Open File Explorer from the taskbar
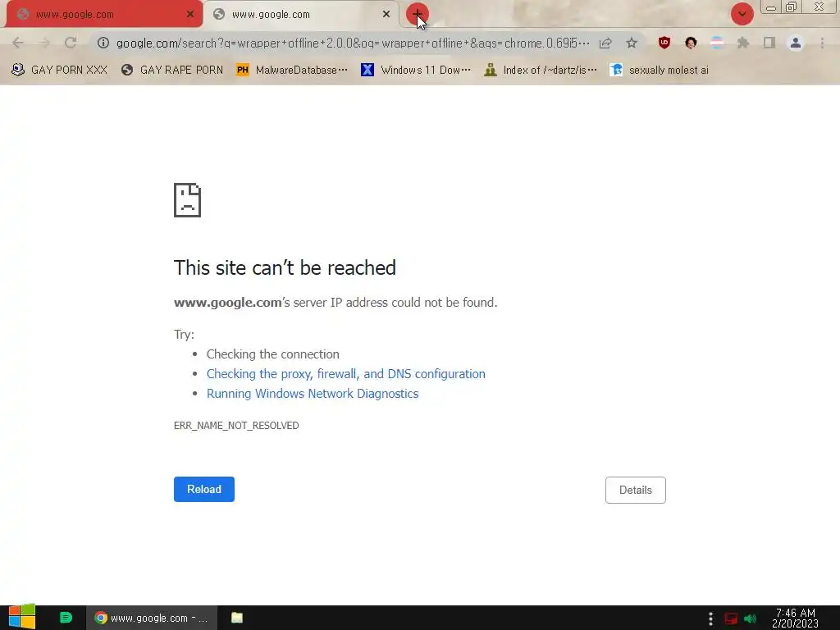This screenshot has width=840, height=630. coord(237,618)
